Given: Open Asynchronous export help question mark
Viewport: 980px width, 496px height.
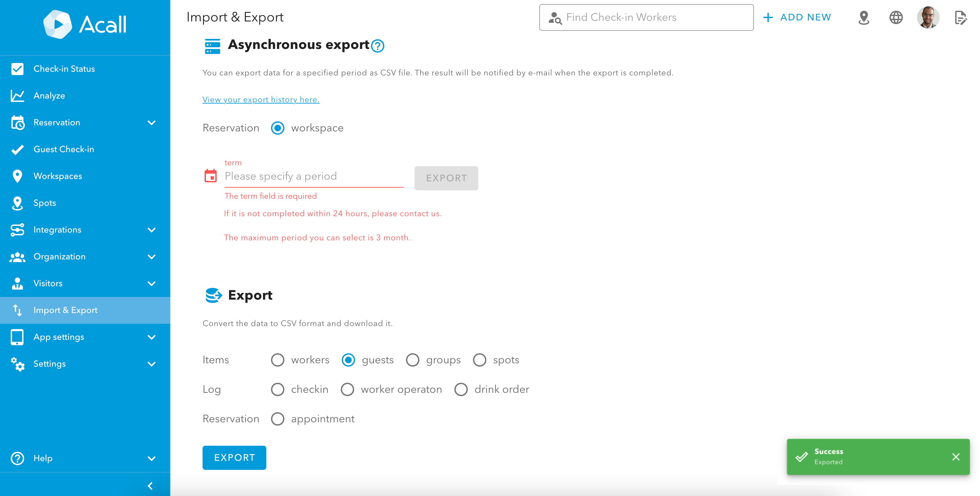Looking at the screenshot, I should 378,46.
